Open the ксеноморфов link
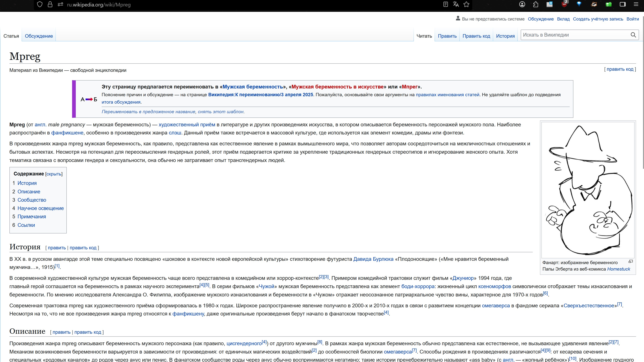644x362 pixels. (494, 286)
